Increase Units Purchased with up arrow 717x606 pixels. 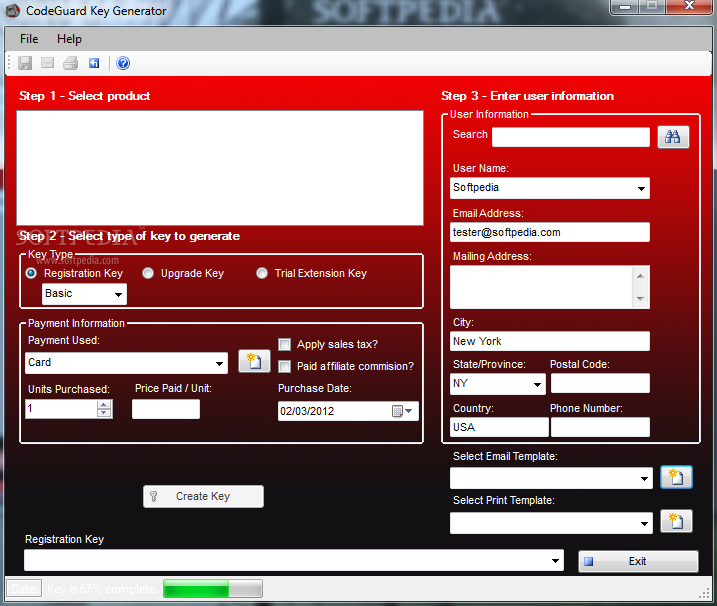coord(104,405)
